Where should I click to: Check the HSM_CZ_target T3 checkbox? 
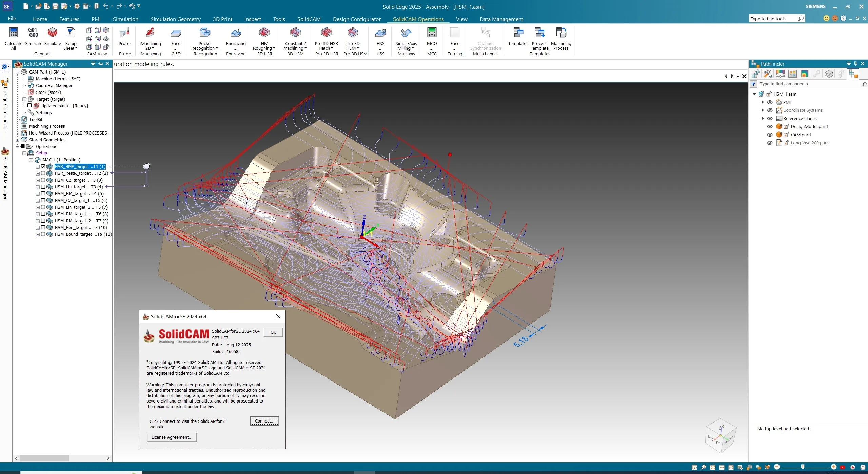43,180
